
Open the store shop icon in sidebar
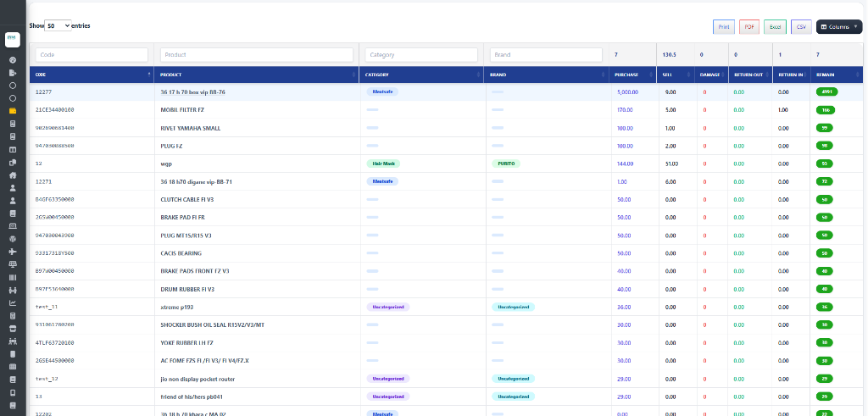13,329
